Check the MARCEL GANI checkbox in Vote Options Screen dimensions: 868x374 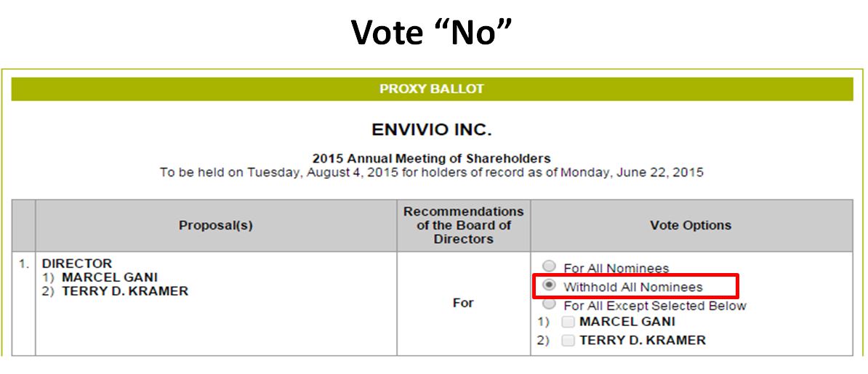pos(568,322)
